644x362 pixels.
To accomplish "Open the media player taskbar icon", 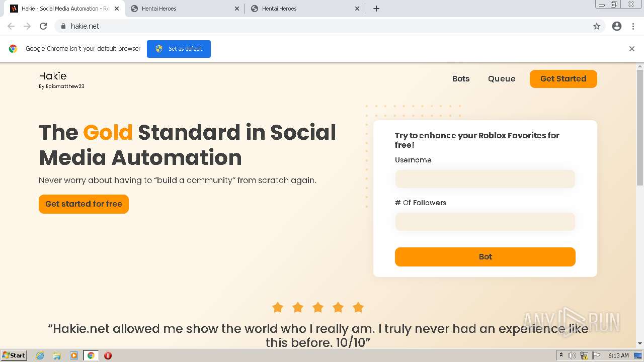I will (74, 355).
